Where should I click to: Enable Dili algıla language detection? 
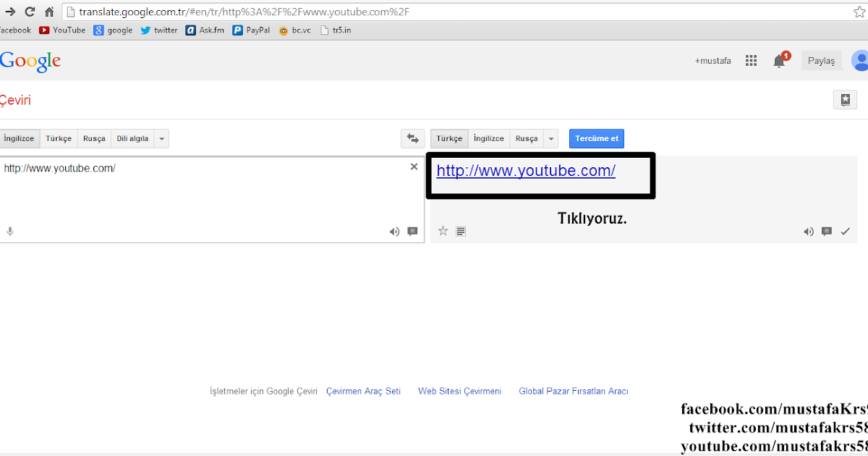point(133,138)
